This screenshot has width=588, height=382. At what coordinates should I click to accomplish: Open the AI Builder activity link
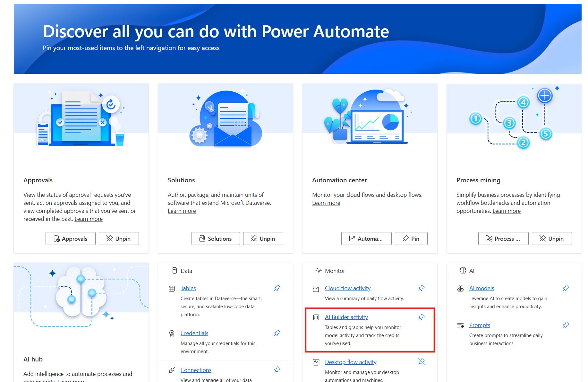click(x=346, y=317)
